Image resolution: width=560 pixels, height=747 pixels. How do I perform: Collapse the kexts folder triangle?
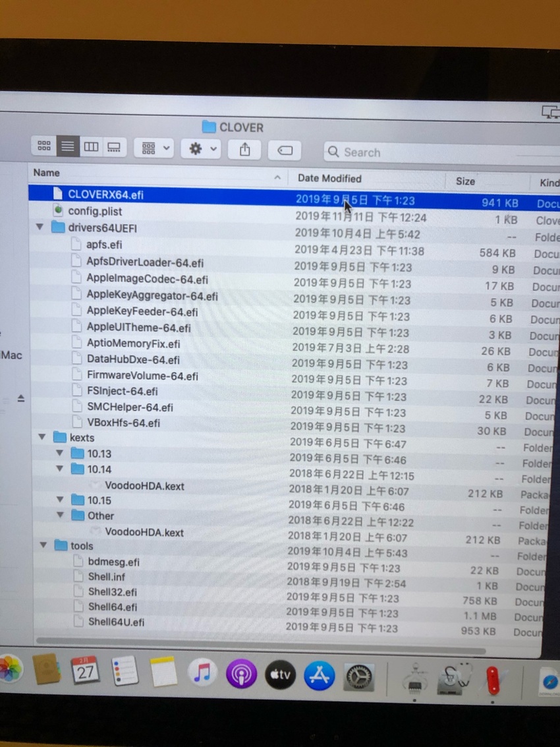pos(42,436)
